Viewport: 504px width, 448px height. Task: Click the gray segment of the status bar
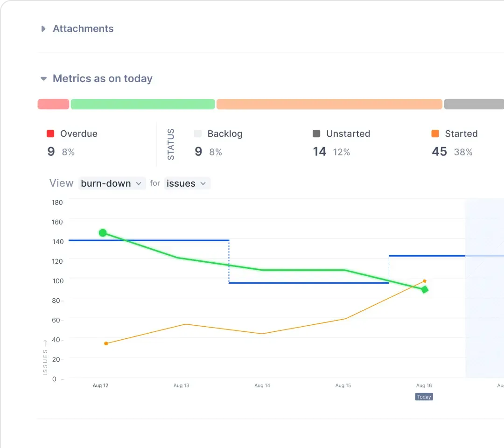point(474,104)
